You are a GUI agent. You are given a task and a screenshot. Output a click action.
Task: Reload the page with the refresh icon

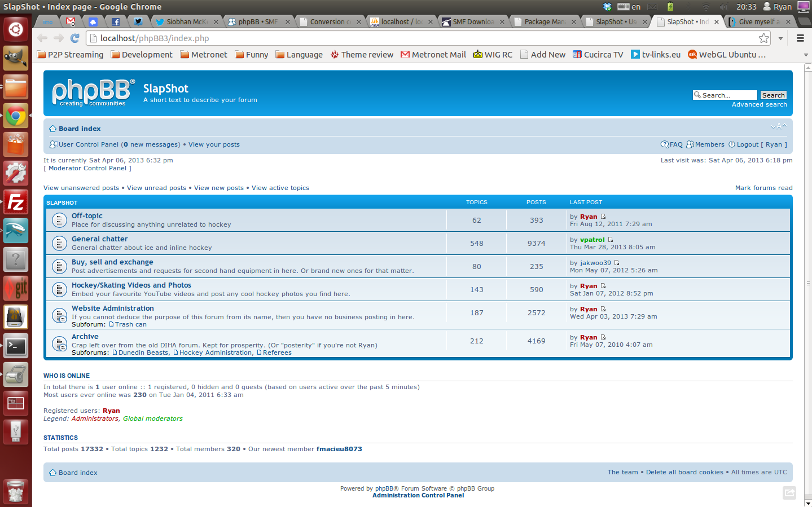74,38
